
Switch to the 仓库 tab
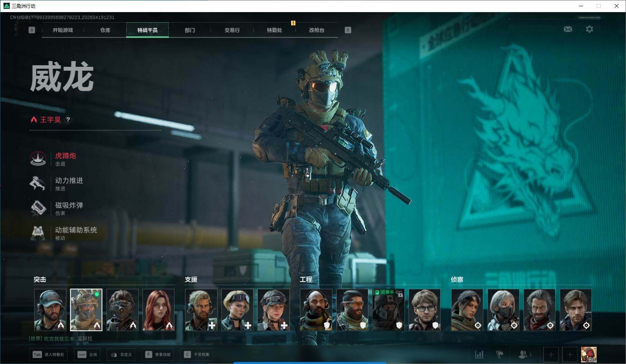(105, 30)
